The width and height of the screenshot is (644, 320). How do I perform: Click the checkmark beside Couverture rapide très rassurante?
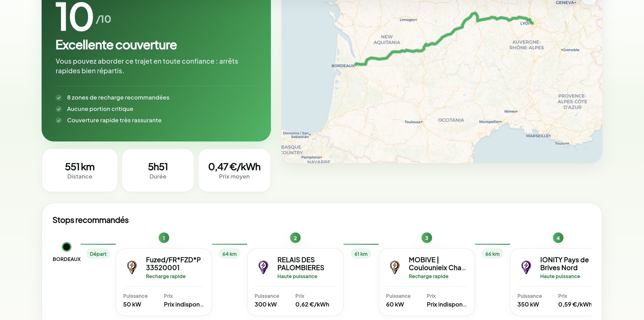point(59,121)
